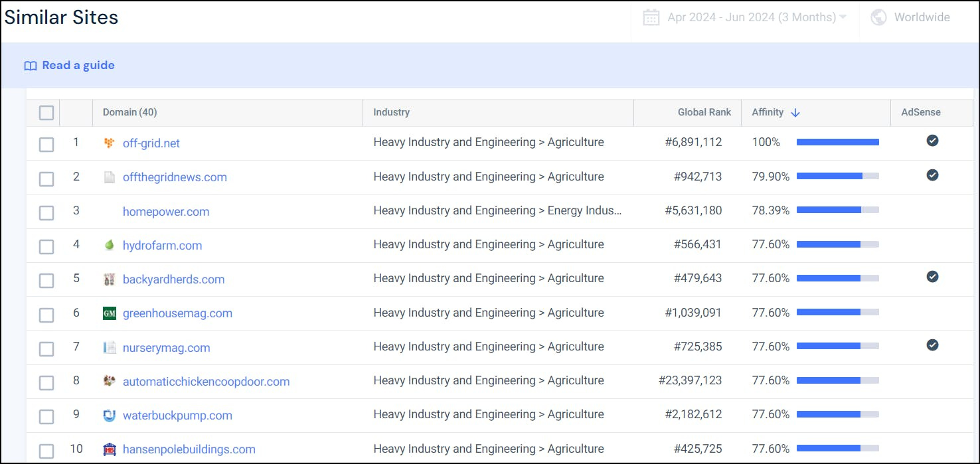Check the box for offthegridnews.com row
Image resolution: width=980 pixels, height=464 pixels.
click(x=46, y=179)
